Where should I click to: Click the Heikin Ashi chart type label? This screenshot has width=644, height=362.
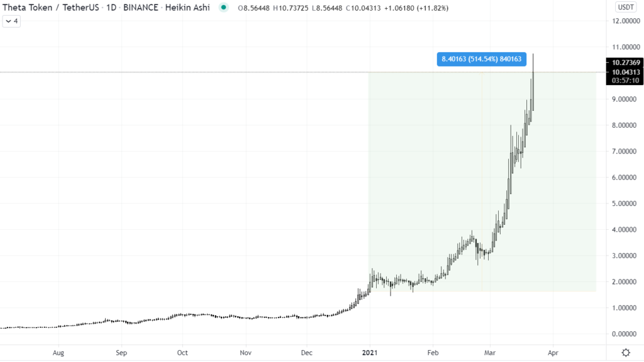(187, 8)
